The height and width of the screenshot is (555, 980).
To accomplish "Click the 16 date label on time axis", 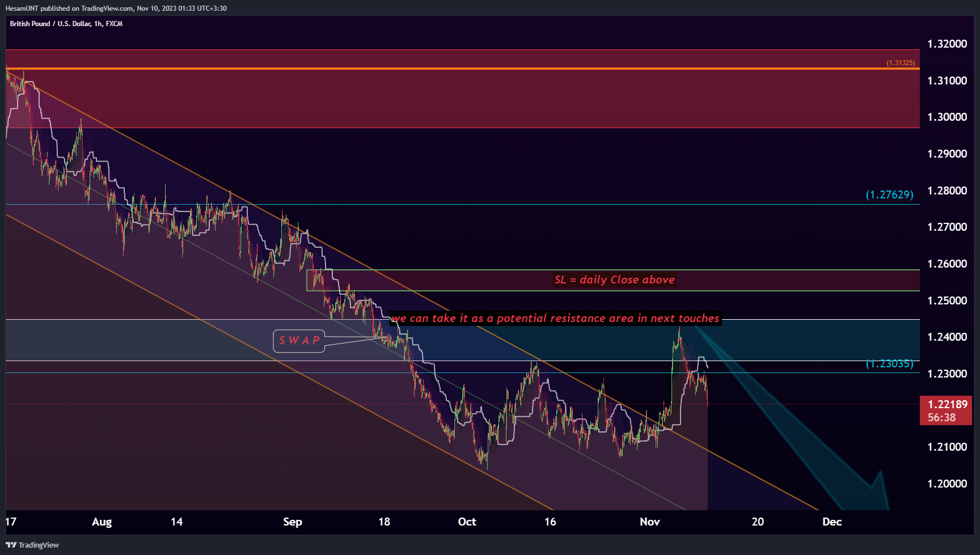I will (550, 522).
